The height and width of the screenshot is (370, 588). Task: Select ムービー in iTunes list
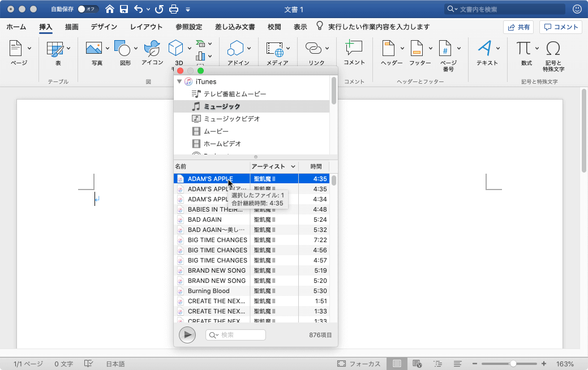point(252,131)
